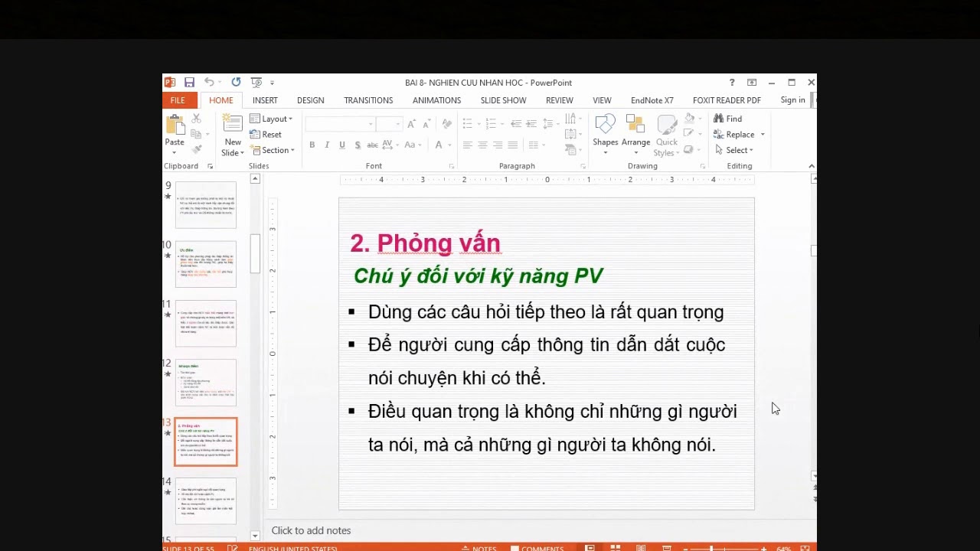Toggle NOTES pane in status bar
980x551 pixels.
coord(479,548)
